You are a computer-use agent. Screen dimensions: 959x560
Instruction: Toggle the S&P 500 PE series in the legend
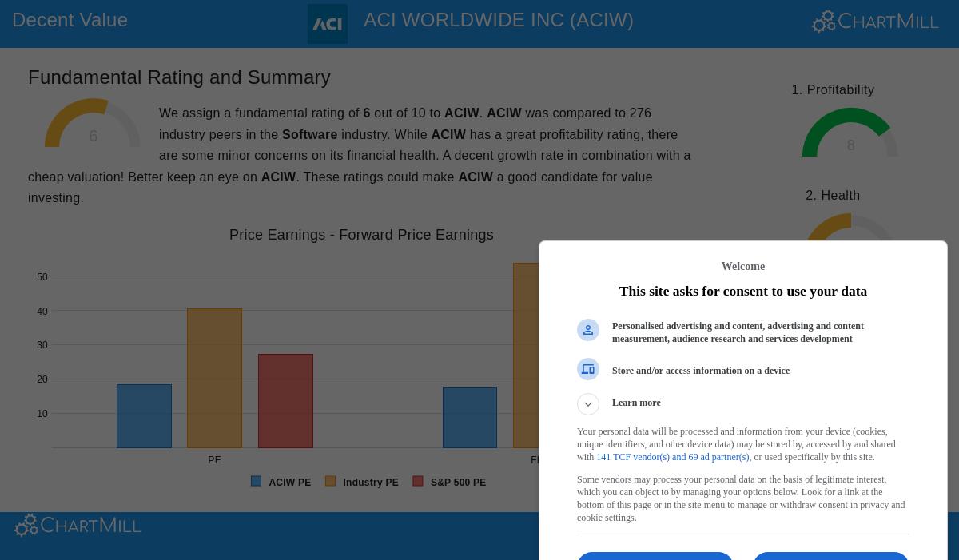click(458, 483)
